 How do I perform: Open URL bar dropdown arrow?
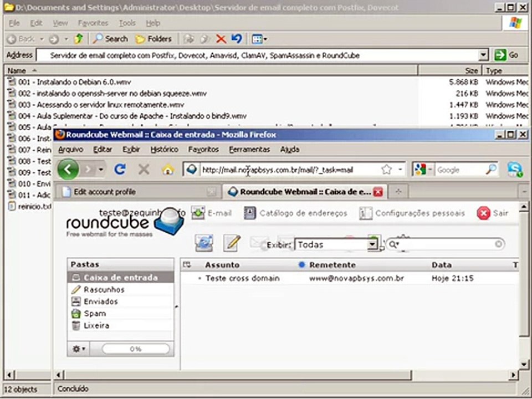[x=400, y=170]
